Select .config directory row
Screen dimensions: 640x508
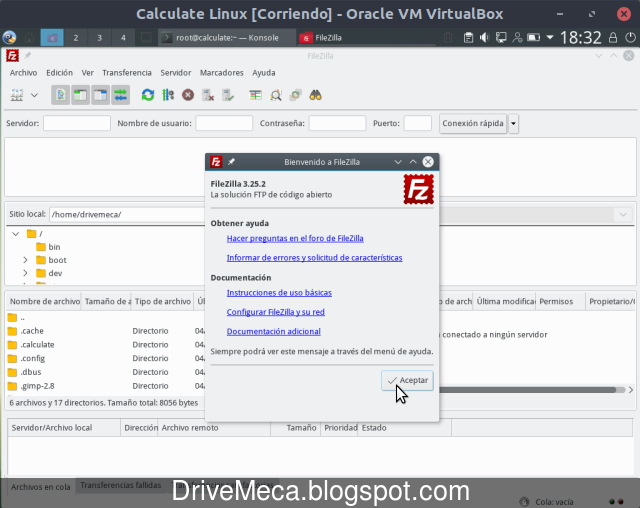point(106,358)
